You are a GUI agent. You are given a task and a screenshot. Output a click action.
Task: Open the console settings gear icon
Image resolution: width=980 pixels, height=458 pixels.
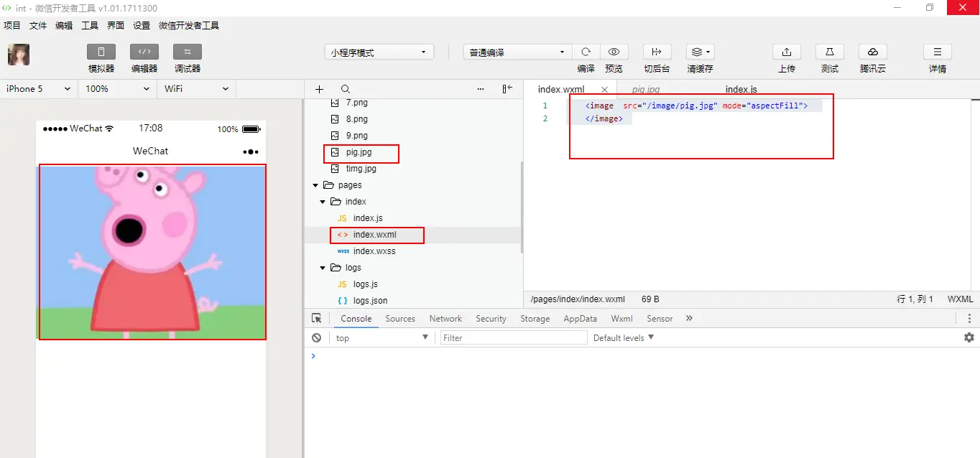point(969,337)
